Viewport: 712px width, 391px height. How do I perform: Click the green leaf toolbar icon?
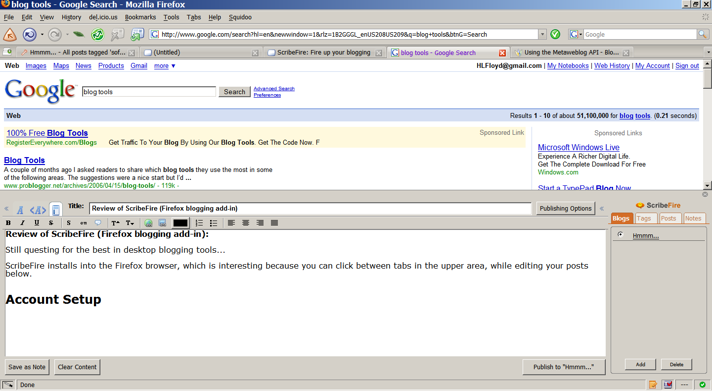click(x=79, y=35)
